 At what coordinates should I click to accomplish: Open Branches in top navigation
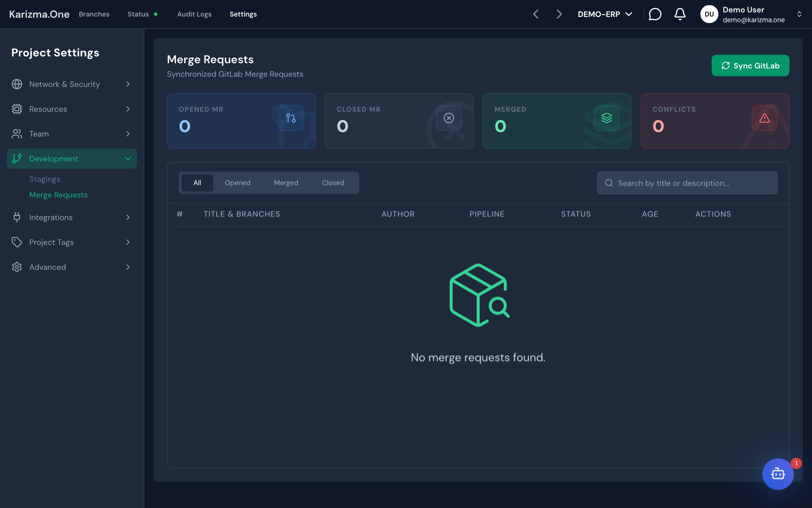click(x=94, y=14)
